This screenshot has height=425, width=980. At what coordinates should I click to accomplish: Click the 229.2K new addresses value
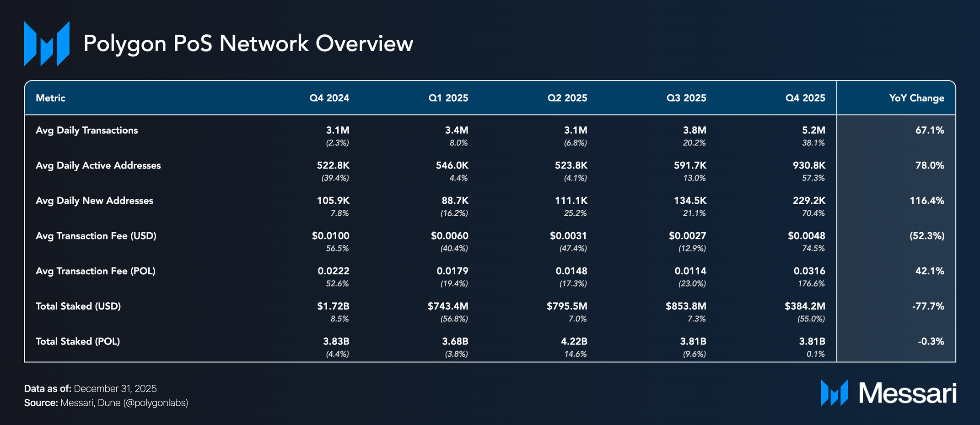(809, 201)
